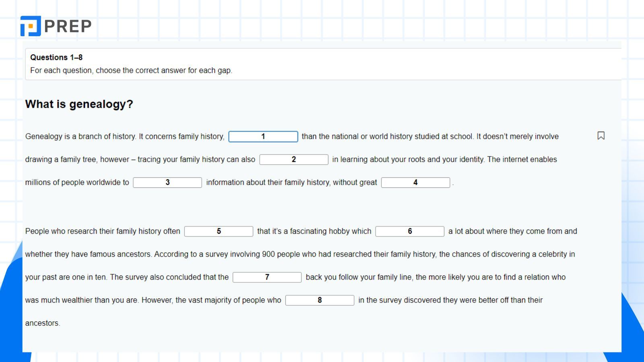Click the text 'millions of people worldwide to'

(x=77, y=183)
